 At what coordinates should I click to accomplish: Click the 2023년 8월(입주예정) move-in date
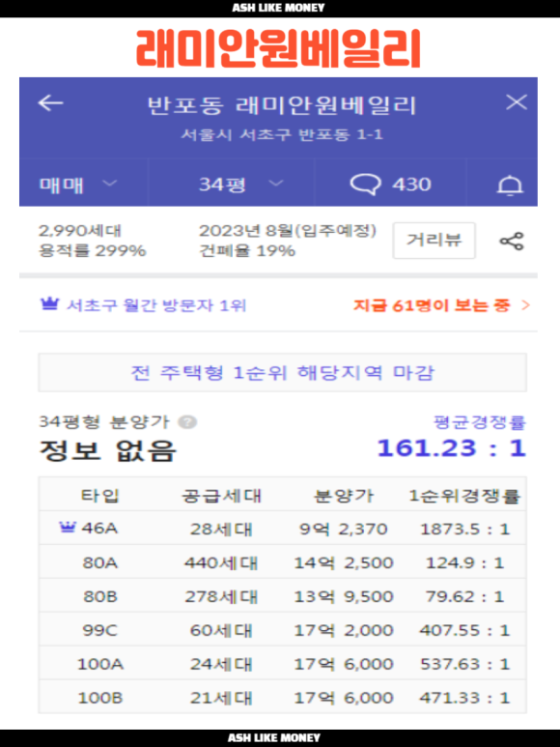pyautogui.click(x=288, y=231)
